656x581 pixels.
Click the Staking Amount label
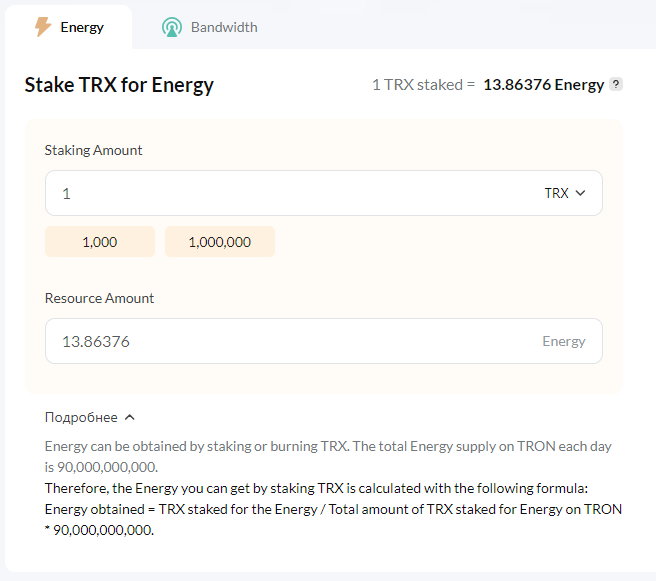click(93, 150)
